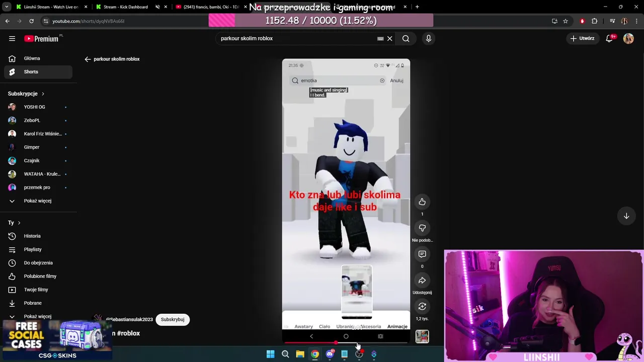Viewport: 644px width, 362px height.
Task: Open Twoje filmy in sidebar
Action: (38, 290)
